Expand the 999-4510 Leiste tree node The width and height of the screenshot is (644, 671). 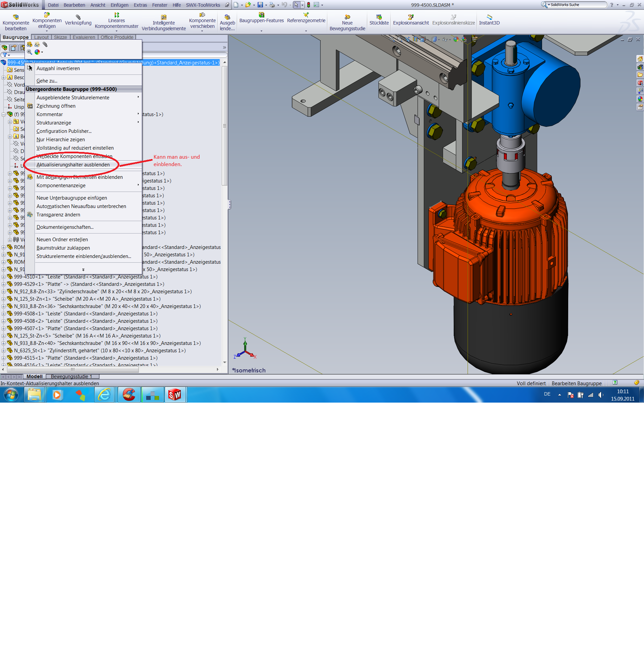click(3, 276)
